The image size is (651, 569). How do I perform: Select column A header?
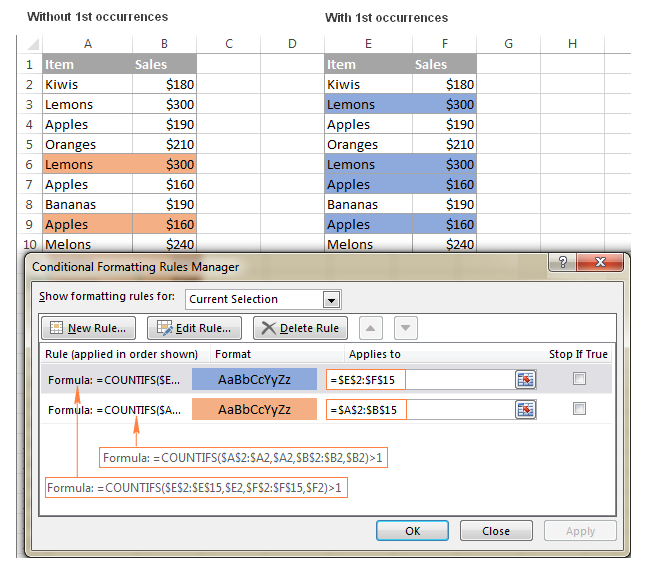pos(88,44)
